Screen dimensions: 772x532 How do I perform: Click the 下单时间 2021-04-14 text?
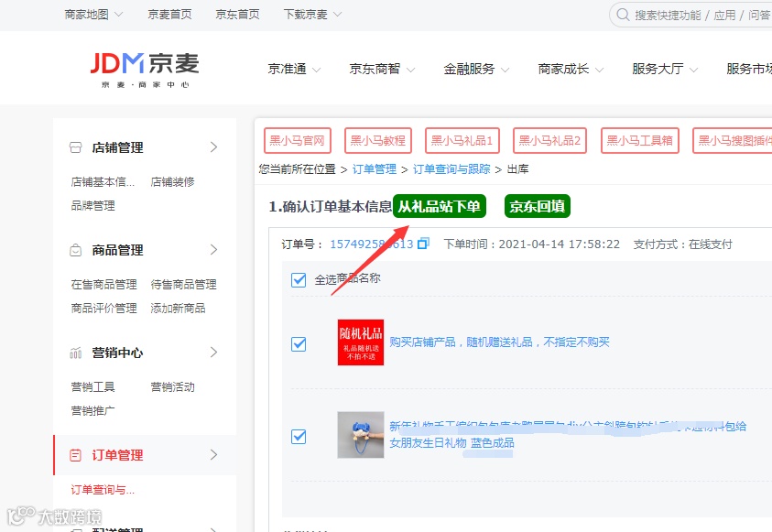[532, 244]
